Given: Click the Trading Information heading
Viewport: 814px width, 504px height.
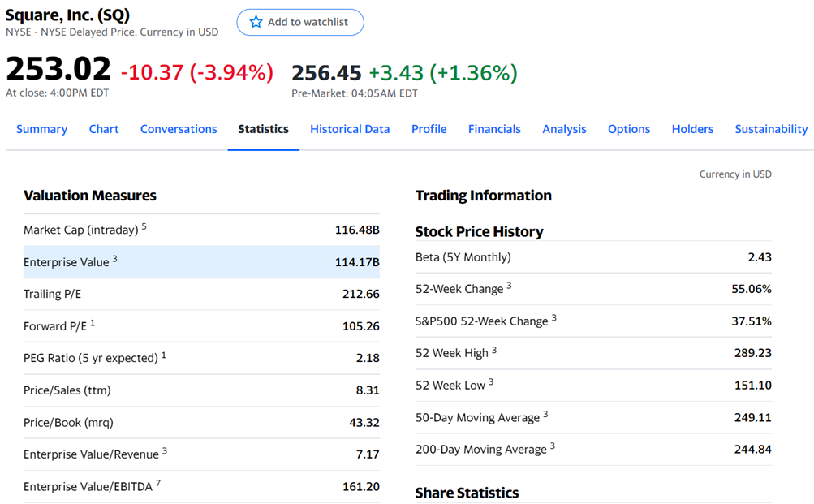Looking at the screenshot, I should click(484, 195).
